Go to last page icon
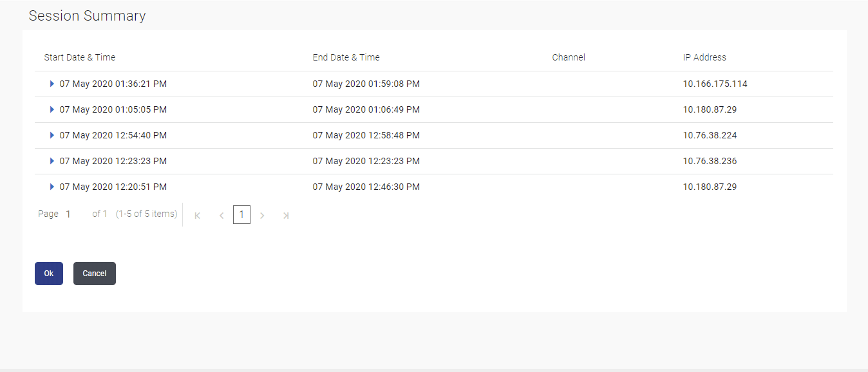Image resolution: width=868 pixels, height=372 pixels. click(286, 215)
